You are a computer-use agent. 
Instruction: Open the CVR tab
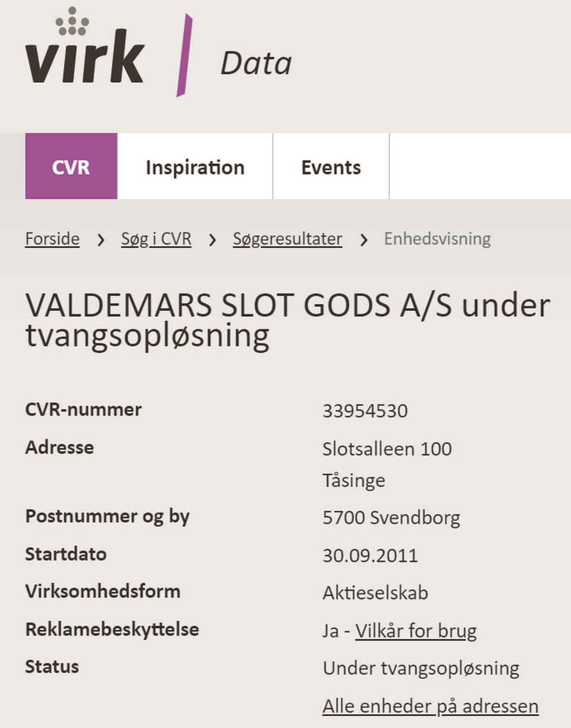(x=71, y=167)
